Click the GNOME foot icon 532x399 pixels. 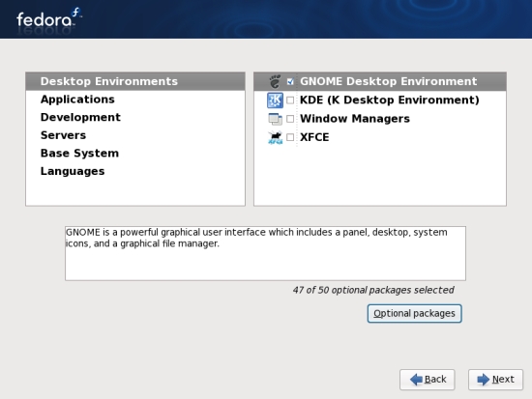tap(275, 81)
